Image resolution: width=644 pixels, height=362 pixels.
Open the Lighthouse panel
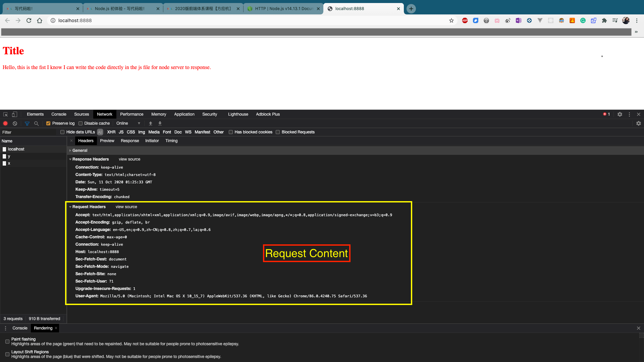[238, 114]
